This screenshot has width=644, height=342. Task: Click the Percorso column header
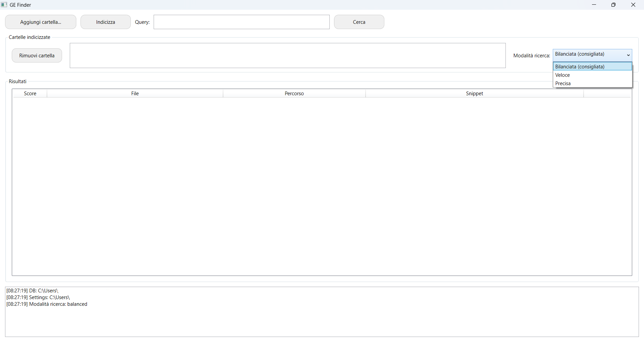tap(294, 94)
